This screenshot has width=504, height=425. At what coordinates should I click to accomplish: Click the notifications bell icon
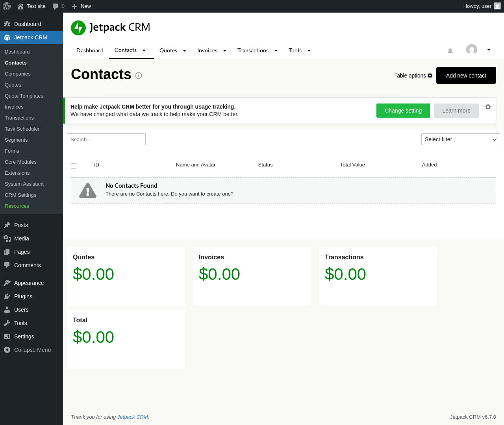click(450, 51)
